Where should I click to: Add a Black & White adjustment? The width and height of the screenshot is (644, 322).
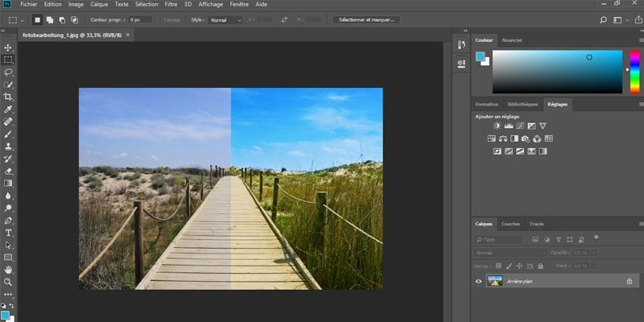click(x=514, y=138)
